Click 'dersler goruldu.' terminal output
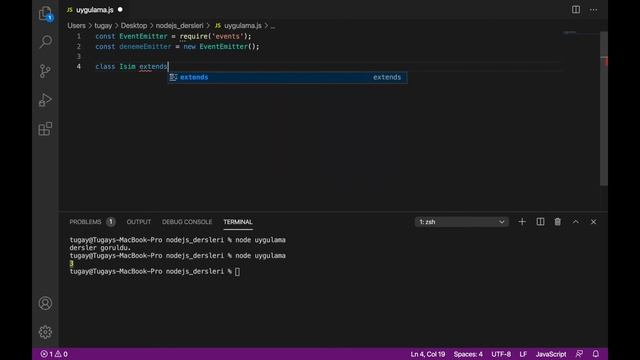Image resolution: width=640 pixels, height=360 pixels. pyautogui.click(x=100, y=248)
